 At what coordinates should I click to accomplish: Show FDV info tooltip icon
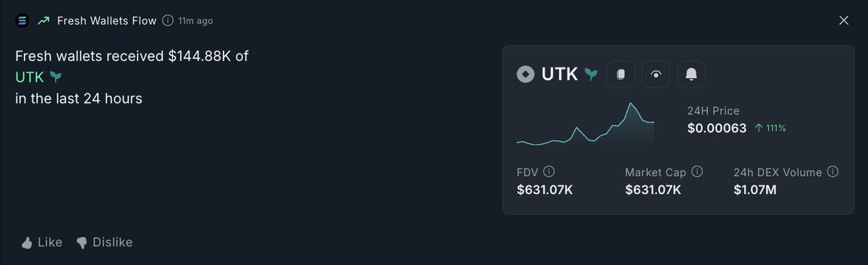549,172
